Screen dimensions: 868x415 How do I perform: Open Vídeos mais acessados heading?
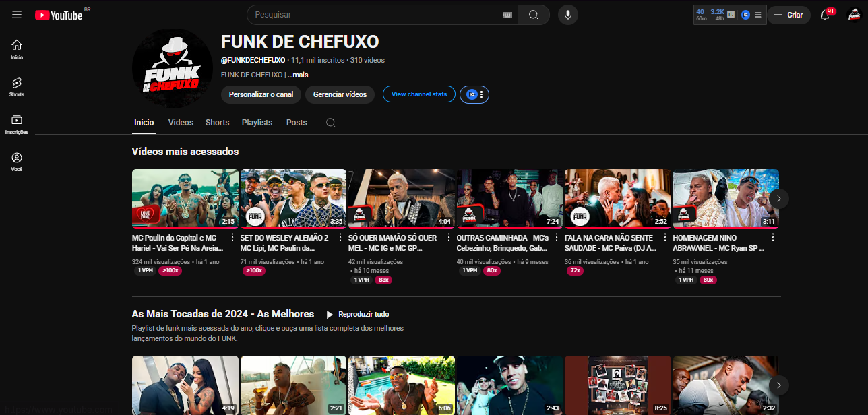click(185, 152)
